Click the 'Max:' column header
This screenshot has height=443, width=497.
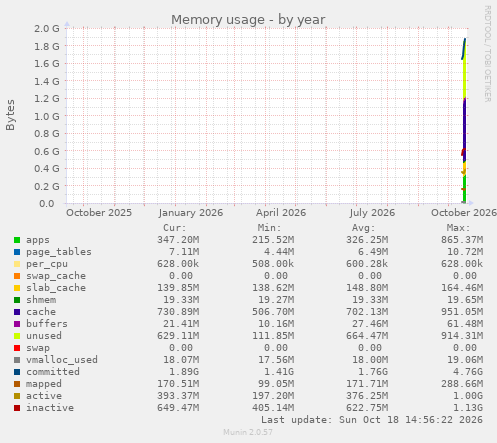point(458,228)
